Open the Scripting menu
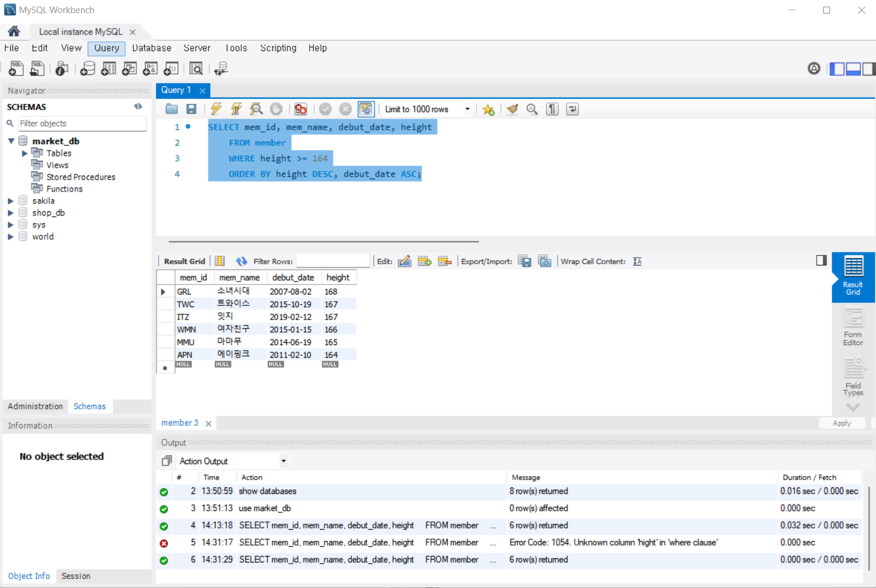876x588 pixels. pos(278,48)
